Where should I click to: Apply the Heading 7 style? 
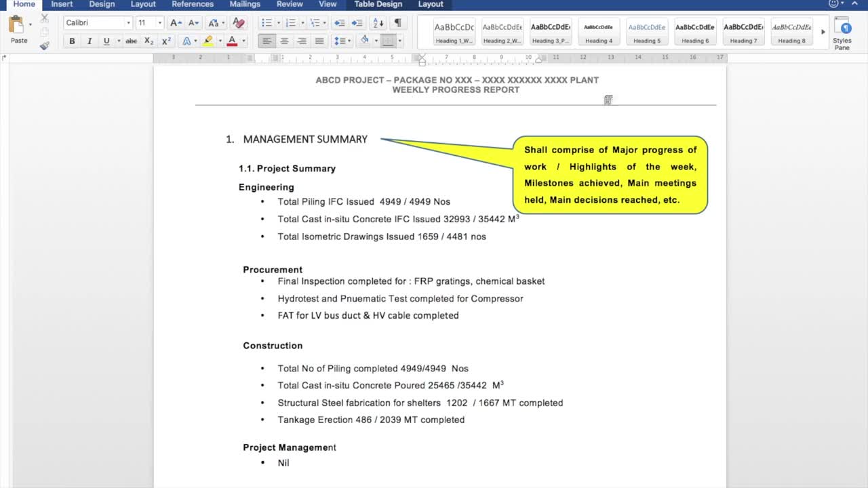(x=743, y=32)
